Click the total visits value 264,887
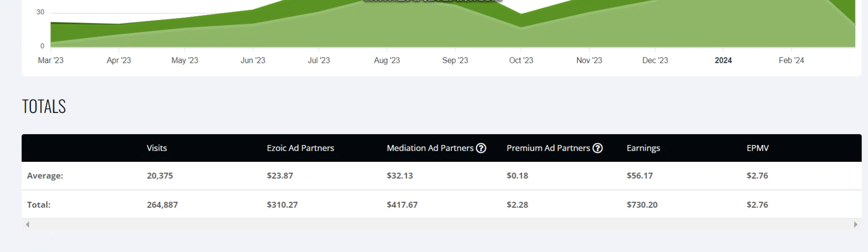Viewport: 868px width, 252px height. [x=162, y=205]
